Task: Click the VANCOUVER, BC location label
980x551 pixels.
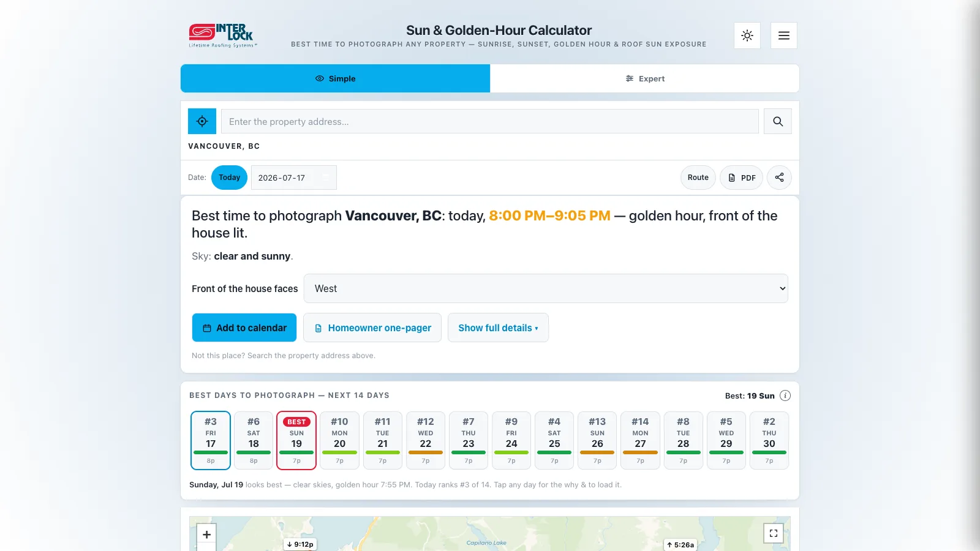Action: [224, 146]
